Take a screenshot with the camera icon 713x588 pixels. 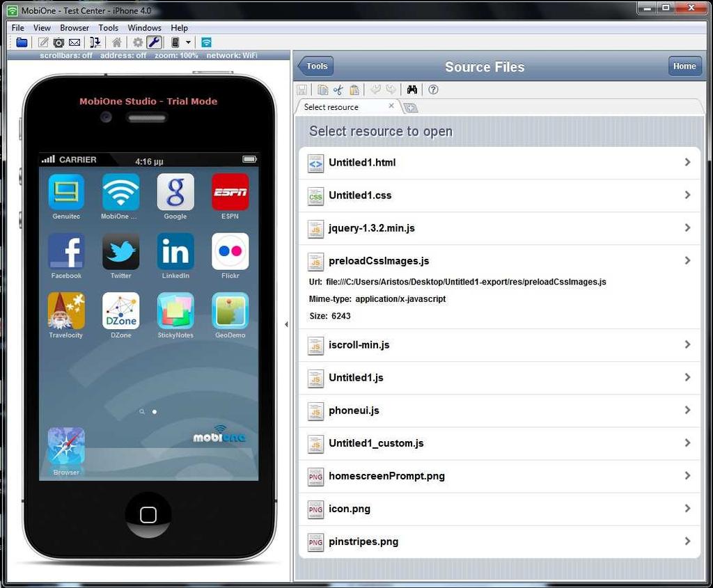(x=58, y=42)
